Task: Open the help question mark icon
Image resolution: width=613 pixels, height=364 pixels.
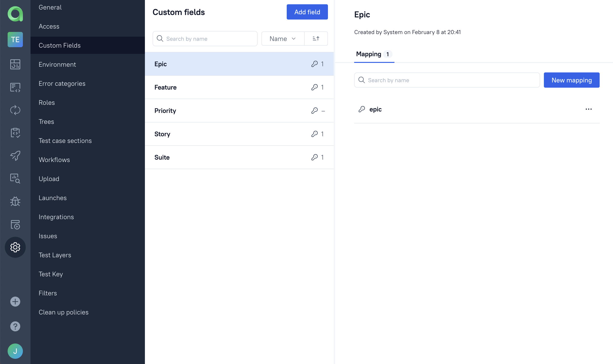Action: point(15,326)
